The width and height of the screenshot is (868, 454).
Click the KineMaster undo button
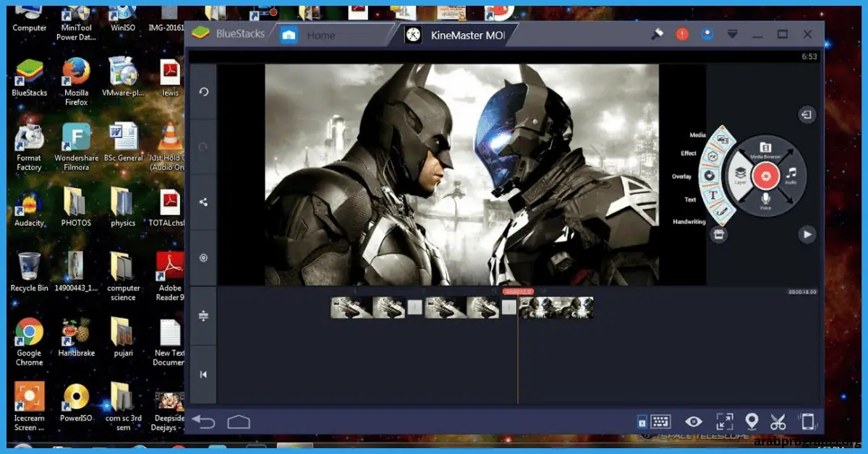coord(203,92)
